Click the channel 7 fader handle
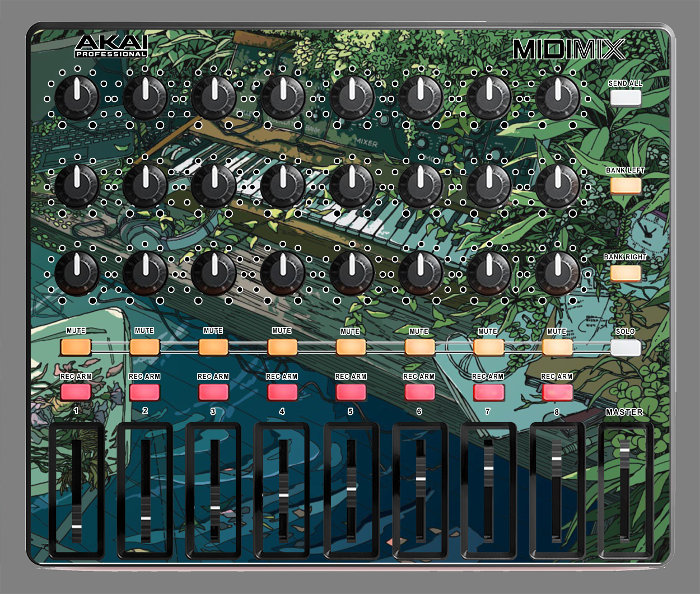The image size is (700, 594). [489, 467]
